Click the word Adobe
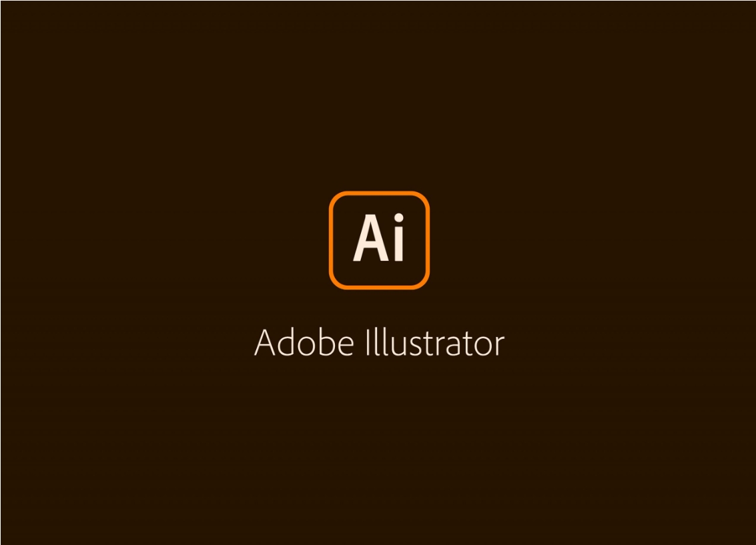Image resolution: width=756 pixels, height=545 pixels. pyautogui.click(x=304, y=342)
